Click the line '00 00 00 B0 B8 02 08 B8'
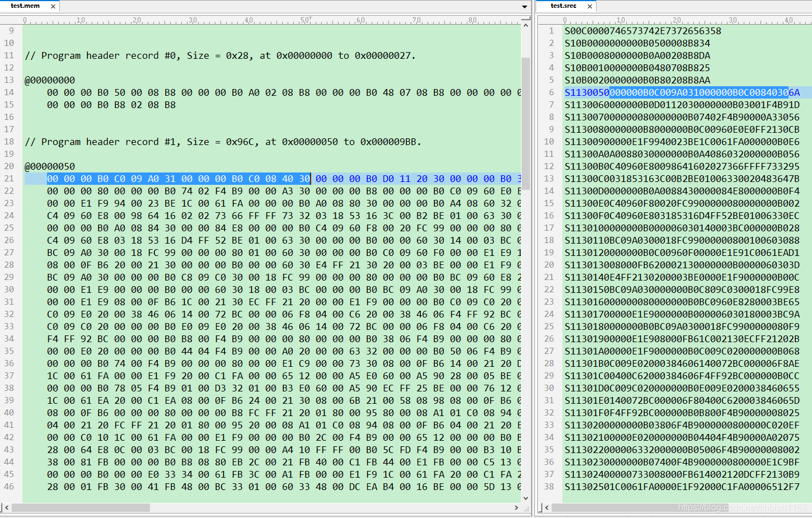 (x=111, y=105)
